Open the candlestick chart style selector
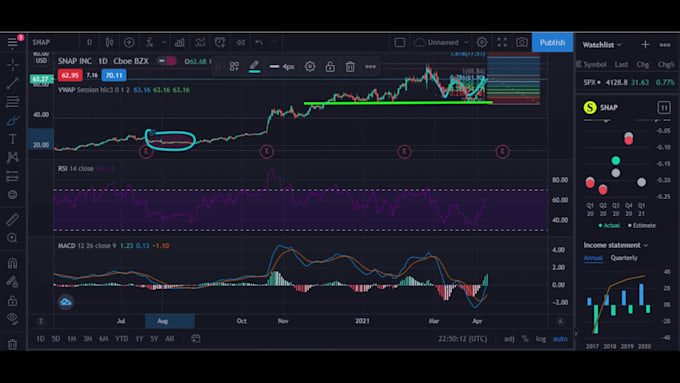The width and height of the screenshot is (680, 383). tap(109, 43)
